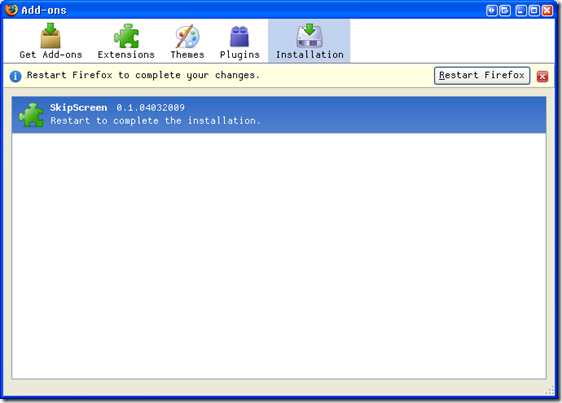Open the Themes palette icon
Screen dimensions: 562x403
187,36
